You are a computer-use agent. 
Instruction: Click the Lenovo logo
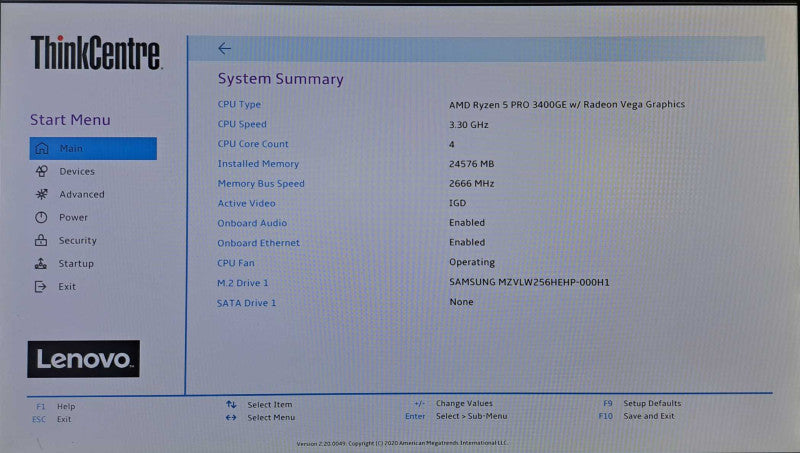83,359
